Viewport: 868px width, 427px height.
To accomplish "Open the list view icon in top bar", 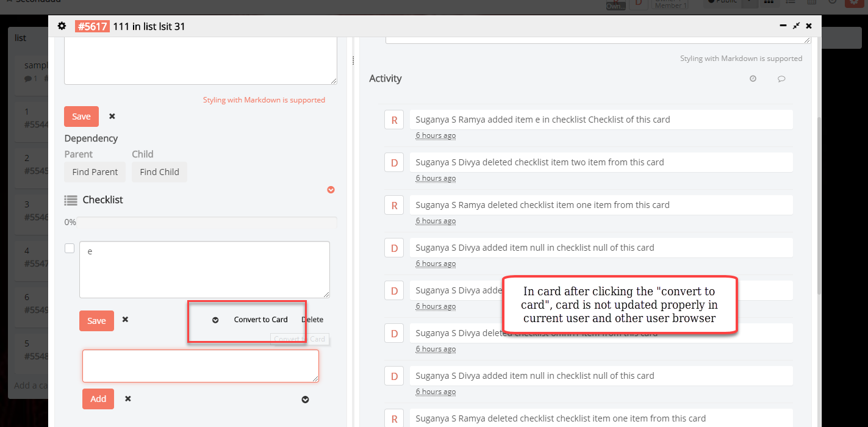I will coord(791,2).
